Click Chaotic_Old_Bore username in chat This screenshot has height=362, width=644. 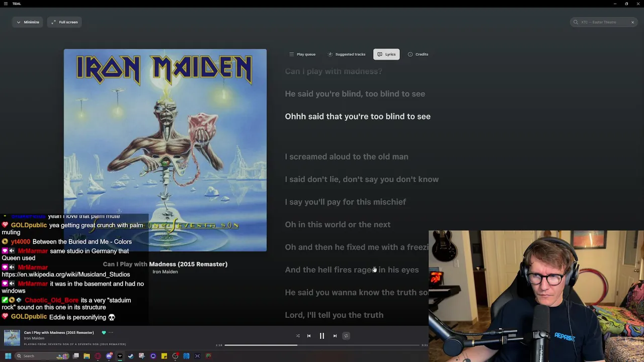51,300
